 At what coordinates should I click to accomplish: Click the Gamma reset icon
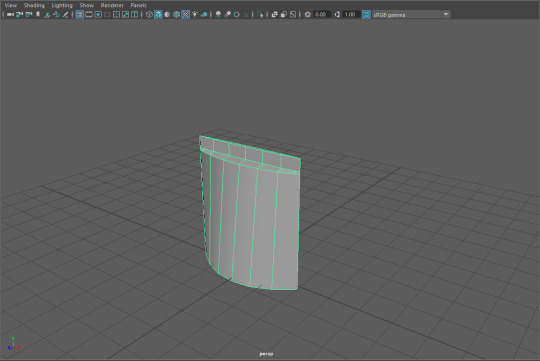337,14
